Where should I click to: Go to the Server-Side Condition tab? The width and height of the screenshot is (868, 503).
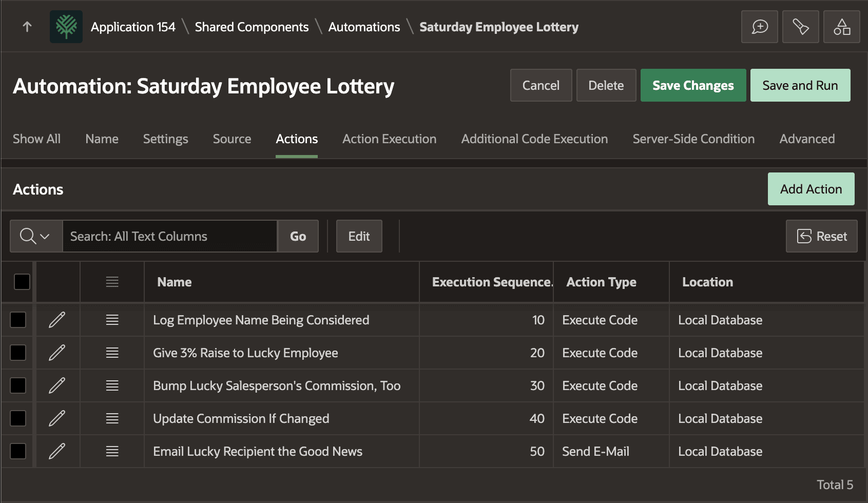693,139
